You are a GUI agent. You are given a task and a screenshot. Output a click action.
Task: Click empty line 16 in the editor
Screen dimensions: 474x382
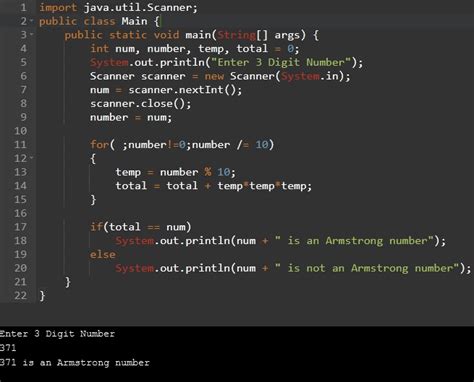[x=253, y=213]
